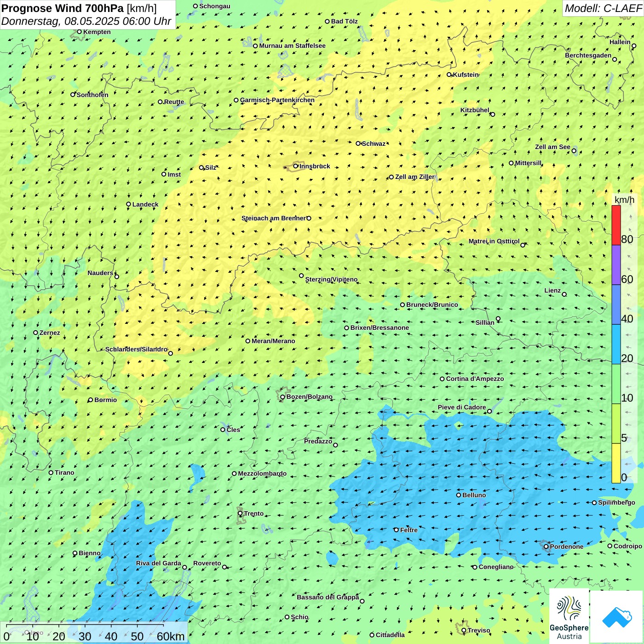
Task: Click the Cortina d'Ampezzo location dot
Action: click(442, 379)
